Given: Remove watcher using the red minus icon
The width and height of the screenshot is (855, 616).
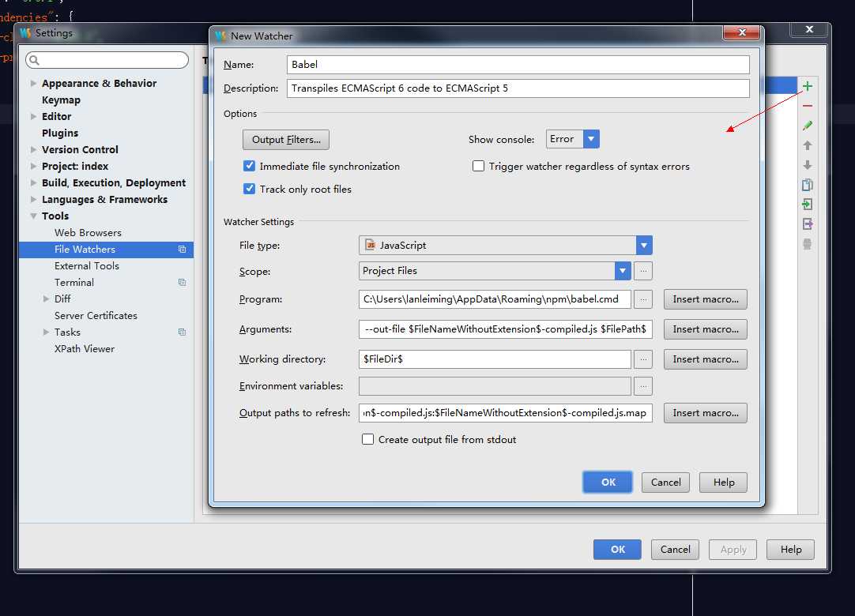Looking at the screenshot, I should (x=807, y=106).
